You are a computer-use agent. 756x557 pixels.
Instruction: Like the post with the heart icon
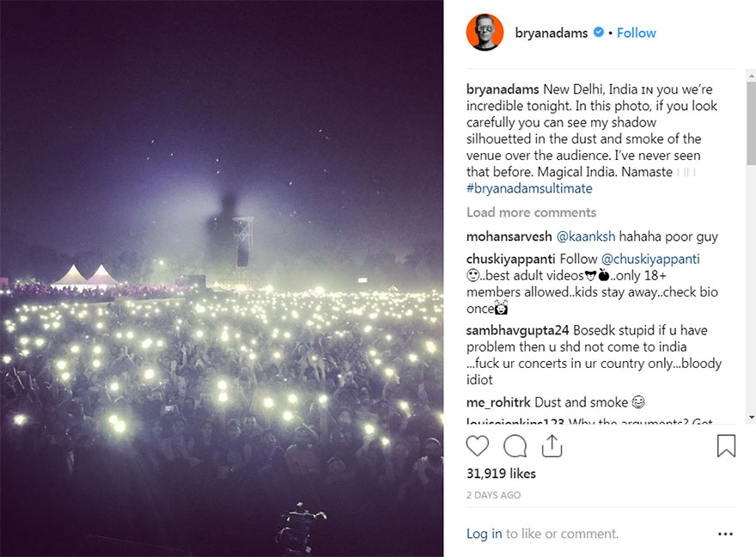click(478, 446)
